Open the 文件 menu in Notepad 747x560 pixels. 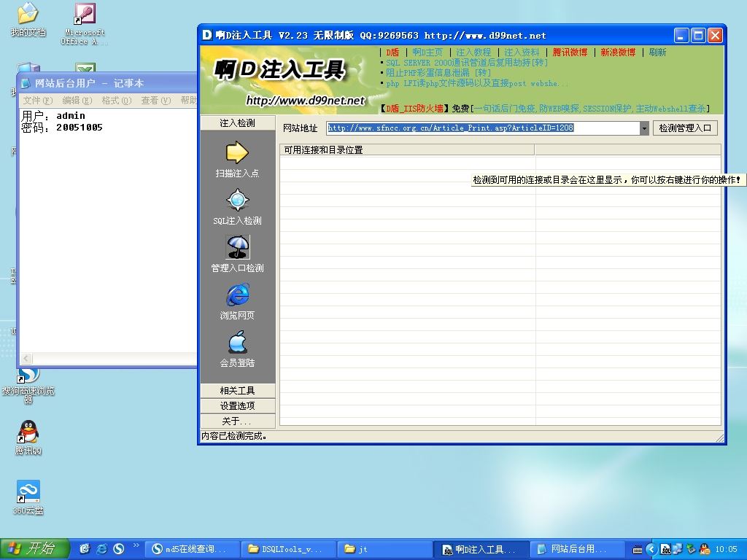click(38, 101)
